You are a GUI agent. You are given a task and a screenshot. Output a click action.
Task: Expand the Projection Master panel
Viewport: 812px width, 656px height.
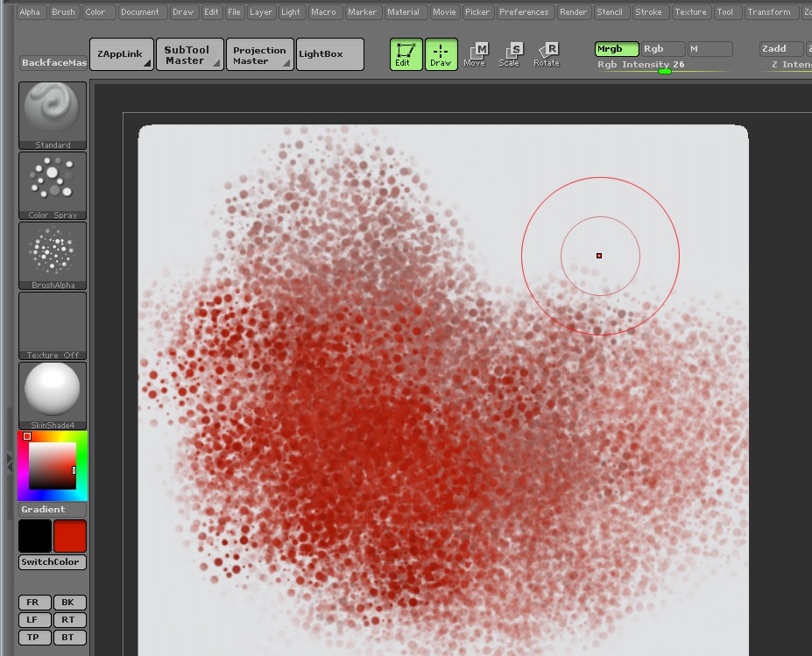259,54
